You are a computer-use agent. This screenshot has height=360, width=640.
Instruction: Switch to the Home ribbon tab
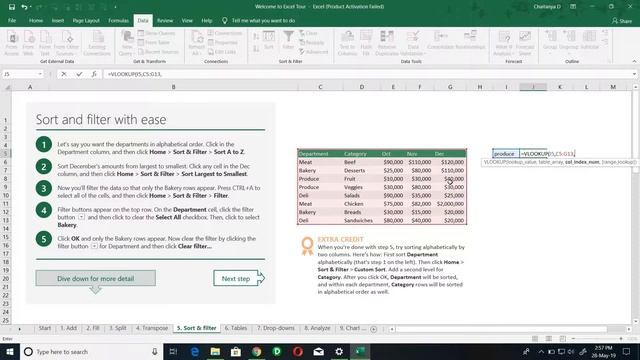point(36,20)
